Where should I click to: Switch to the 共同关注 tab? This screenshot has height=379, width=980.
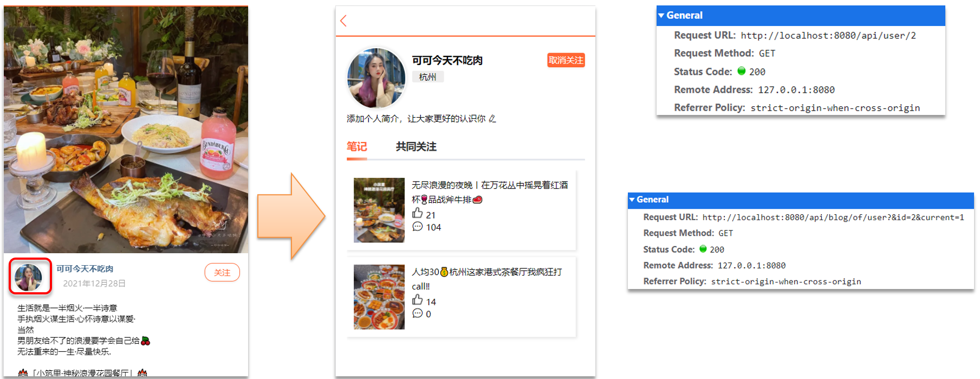click(x=416, y=146)
